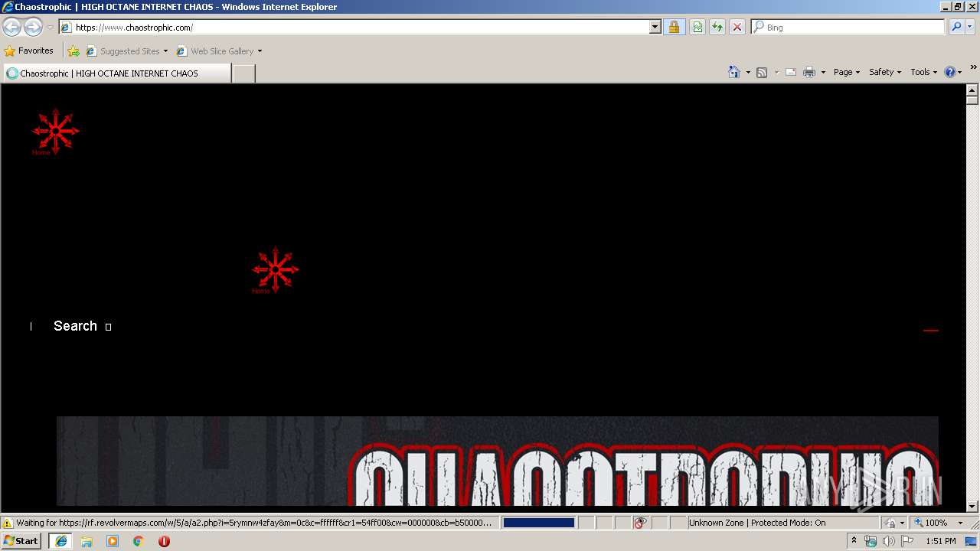Open the volume speaker tray icon
Image resolution: width=980 pixels, height=551 pixels.
pos(888,541)
